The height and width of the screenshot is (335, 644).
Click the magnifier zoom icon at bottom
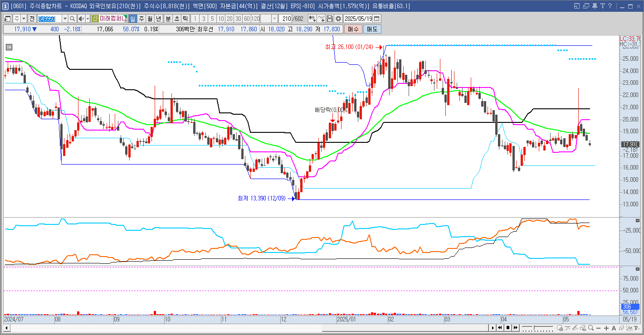coord(591,328)
